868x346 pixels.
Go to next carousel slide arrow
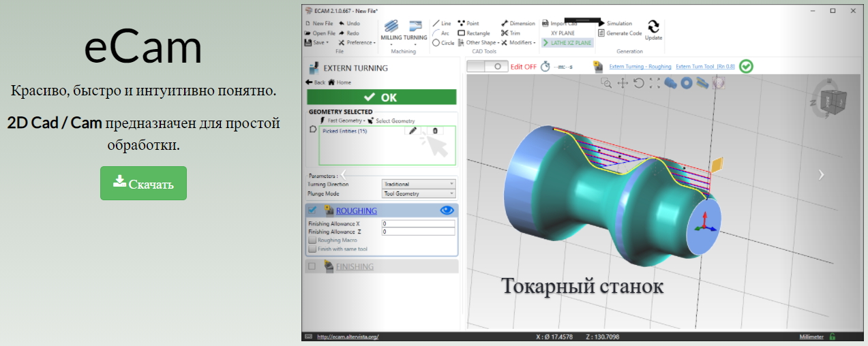(821, 174)
